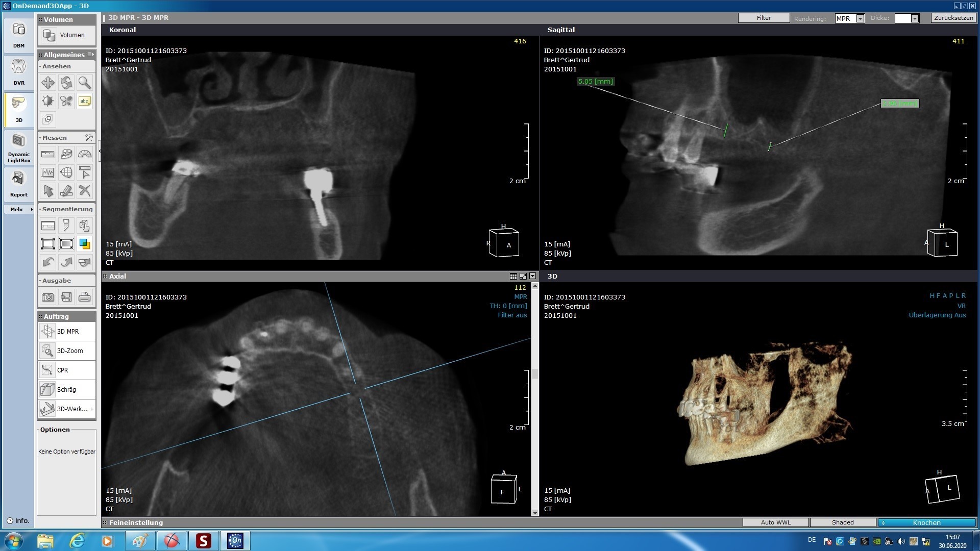Select 3D-Werk... in Auftrag list

point(66,409)
